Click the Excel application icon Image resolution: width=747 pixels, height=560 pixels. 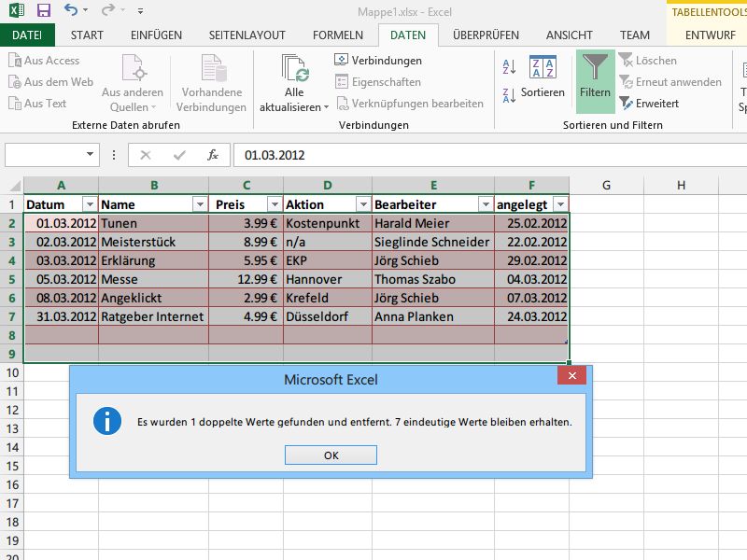click(x=16, y=10)
